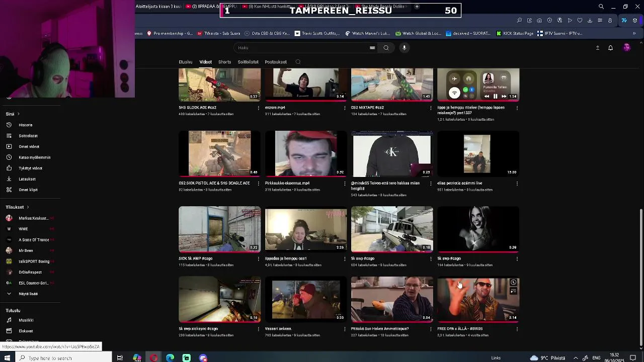Click the upload icon next to notifications
This screenshot has height=362, width=644.
tap(598, 48)
